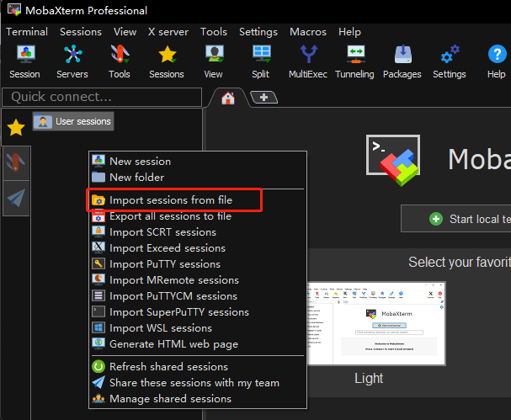The image size is (511, 420).
Task: Choose Import Exceed sessions
Action: (198, 248)
